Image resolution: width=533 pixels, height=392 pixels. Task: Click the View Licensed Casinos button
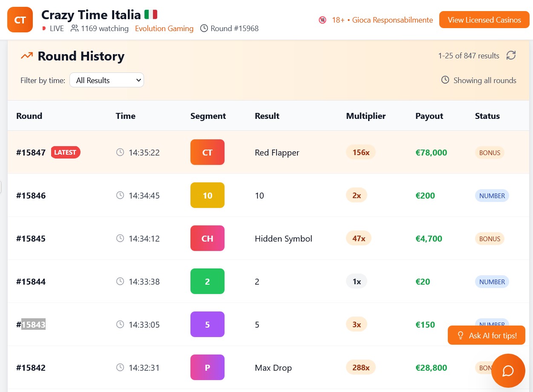(x=484, y=20)
